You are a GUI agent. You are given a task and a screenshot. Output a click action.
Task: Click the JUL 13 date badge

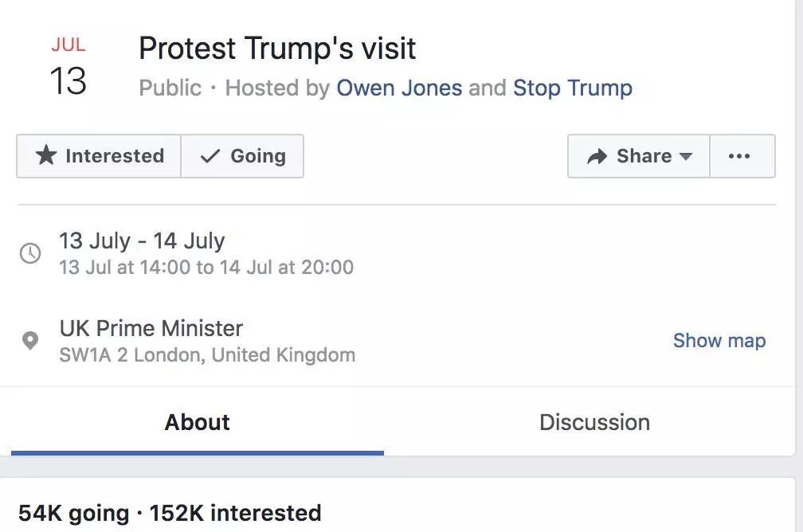pyautogui.click(x=68, y=68)
